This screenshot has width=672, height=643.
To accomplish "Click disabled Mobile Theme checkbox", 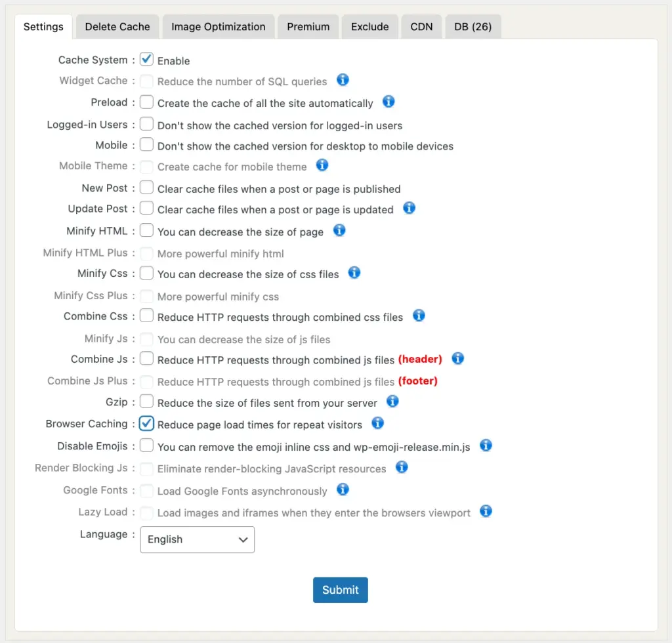I will click(146, 167).
